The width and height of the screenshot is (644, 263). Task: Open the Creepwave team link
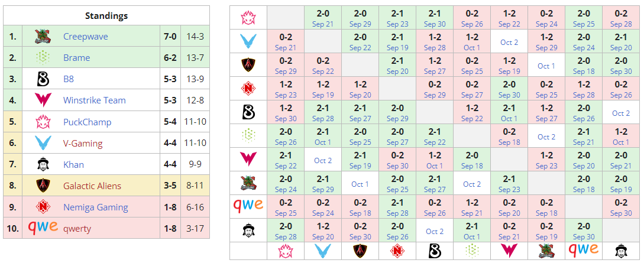point(85,37)
